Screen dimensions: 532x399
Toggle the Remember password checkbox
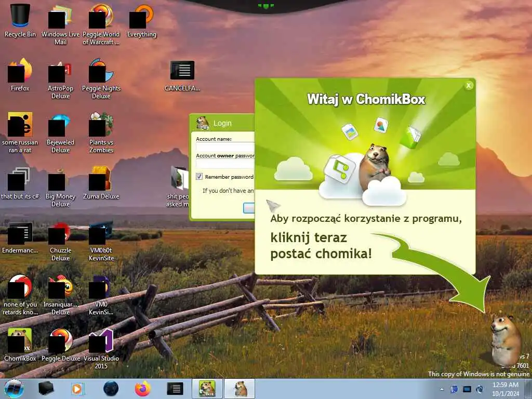point(199,177)
